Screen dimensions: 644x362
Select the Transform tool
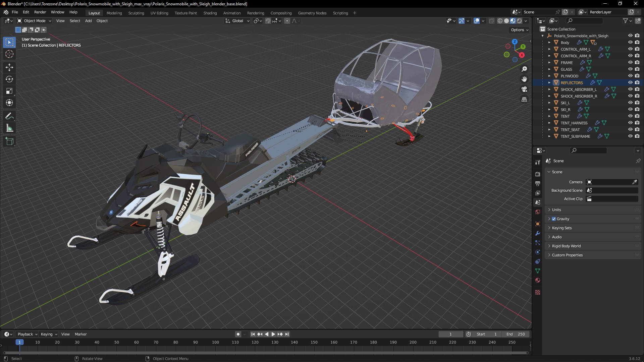[9, 103]
